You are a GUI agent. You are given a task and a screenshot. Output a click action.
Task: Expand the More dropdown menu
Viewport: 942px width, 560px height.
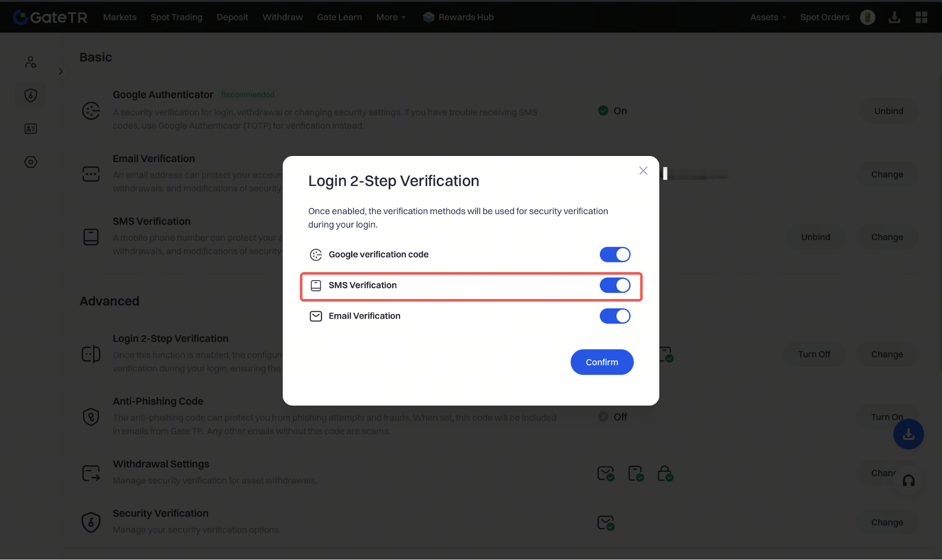pyautogui.click(x=391, y=17)
